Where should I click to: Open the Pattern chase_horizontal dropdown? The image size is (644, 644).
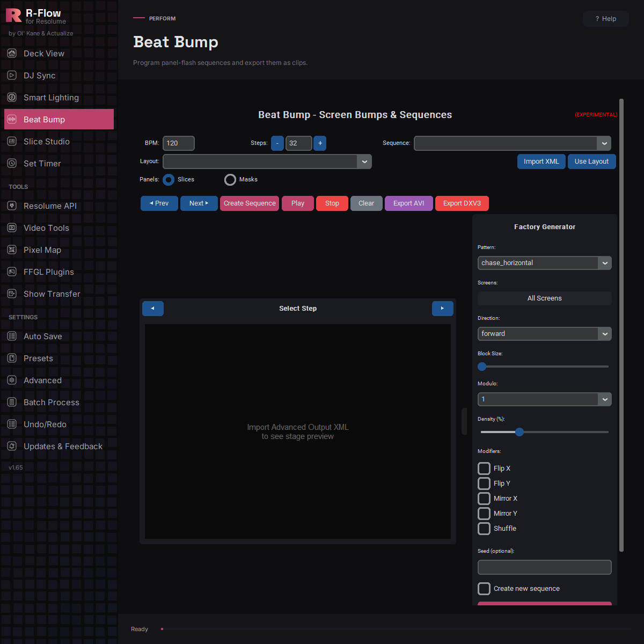point(545,263)
